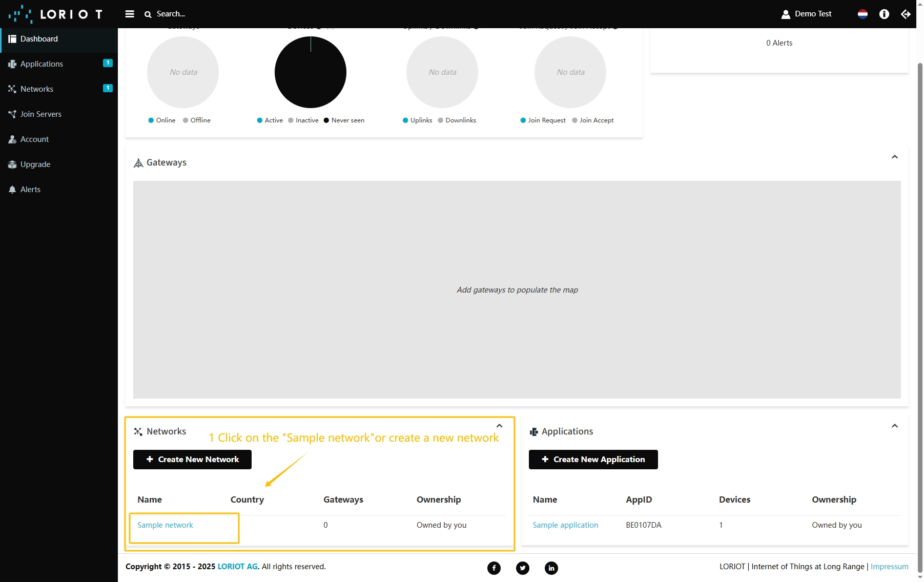Click the black devices pie chart
The height and width of the screenshot is (582, 924).
point(311,72)
